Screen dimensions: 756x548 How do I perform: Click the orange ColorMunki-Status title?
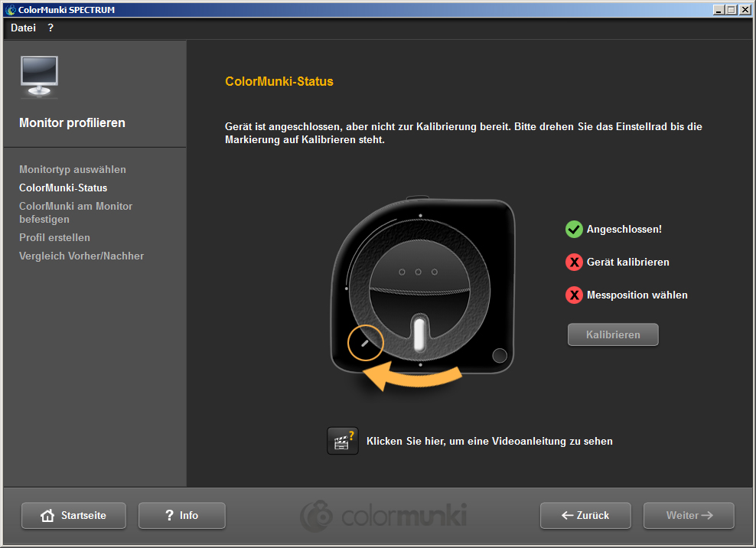click(279, 81)
